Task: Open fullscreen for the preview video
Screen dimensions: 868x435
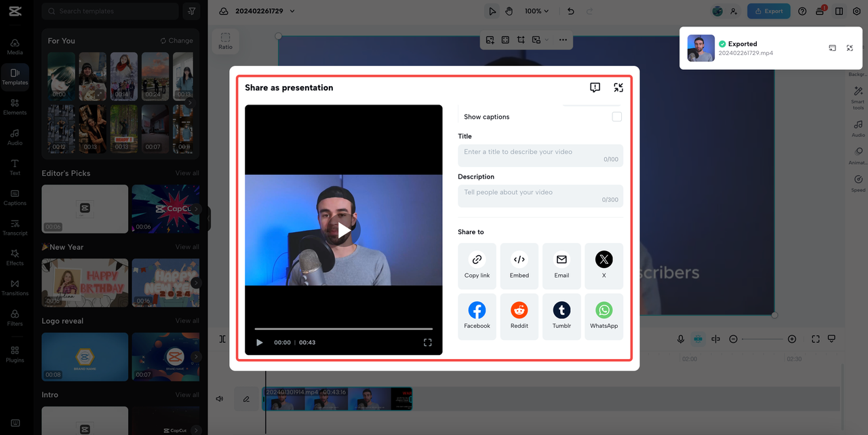Action: pos(428,343)
